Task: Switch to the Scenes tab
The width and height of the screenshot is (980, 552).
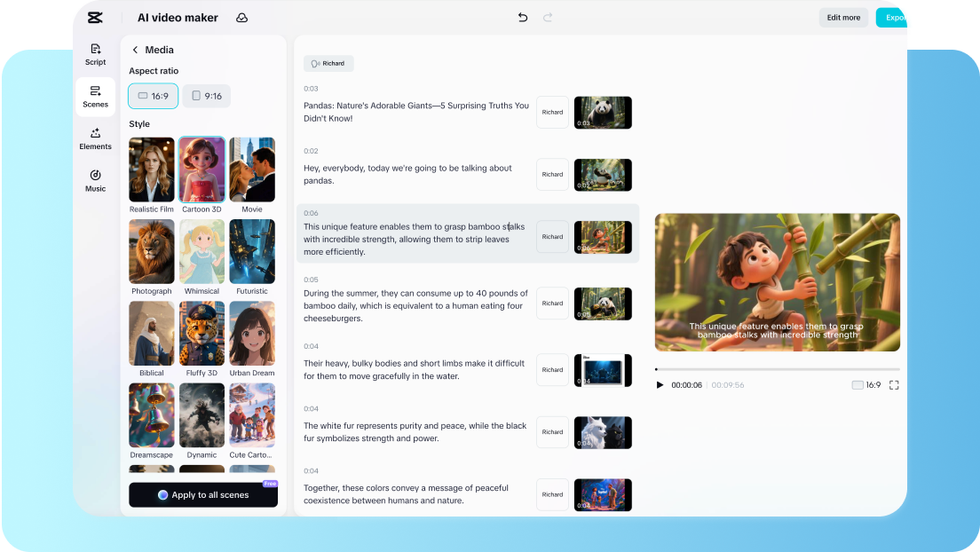Action: point(95,97)
